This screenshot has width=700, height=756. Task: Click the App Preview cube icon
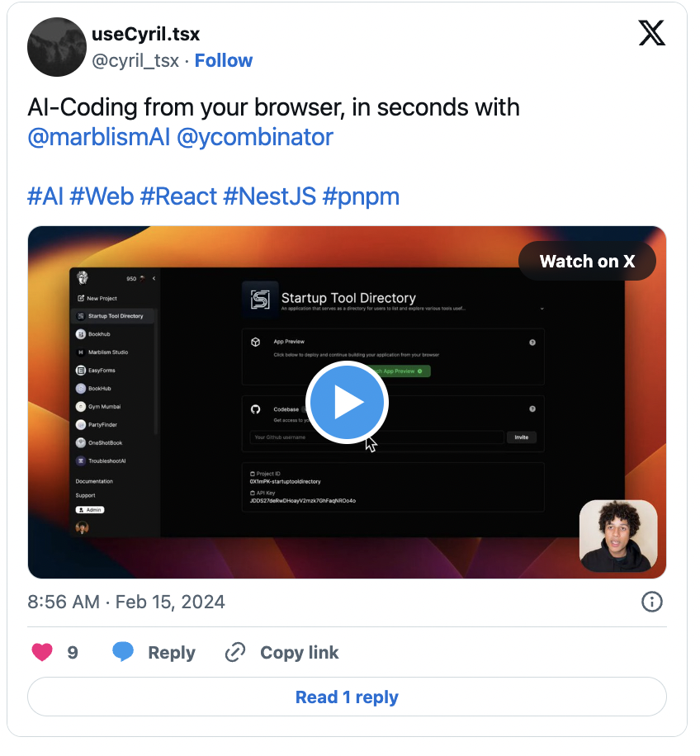pos(256,342)
